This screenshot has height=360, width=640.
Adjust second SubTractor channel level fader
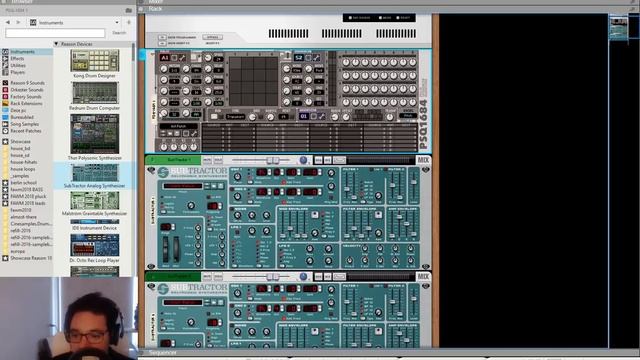(x=273, y=277)
